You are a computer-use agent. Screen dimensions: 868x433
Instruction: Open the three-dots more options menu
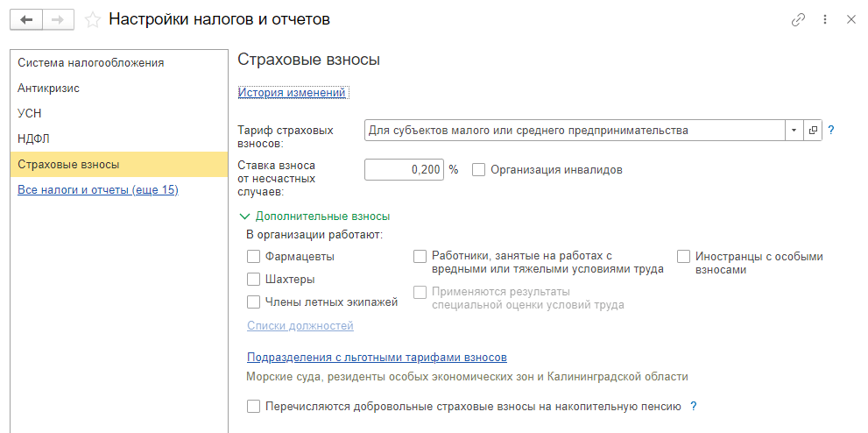click(825, 19)
